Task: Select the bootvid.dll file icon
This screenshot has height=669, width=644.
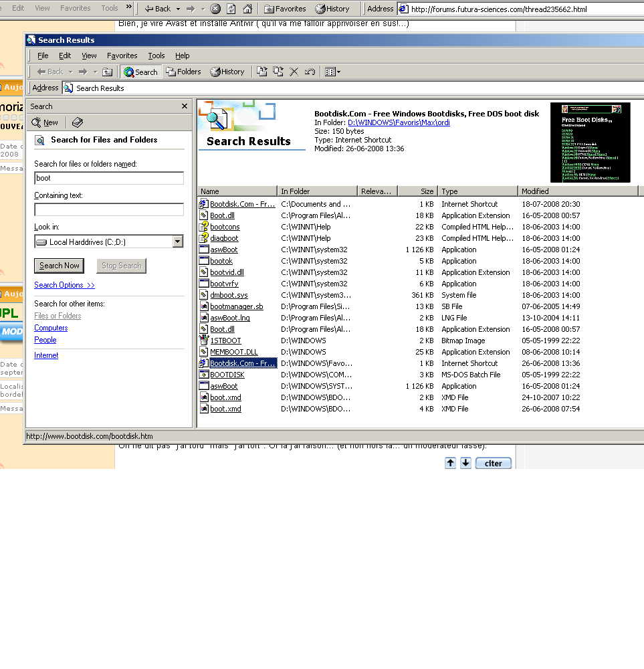Action: tap(204, 272)
